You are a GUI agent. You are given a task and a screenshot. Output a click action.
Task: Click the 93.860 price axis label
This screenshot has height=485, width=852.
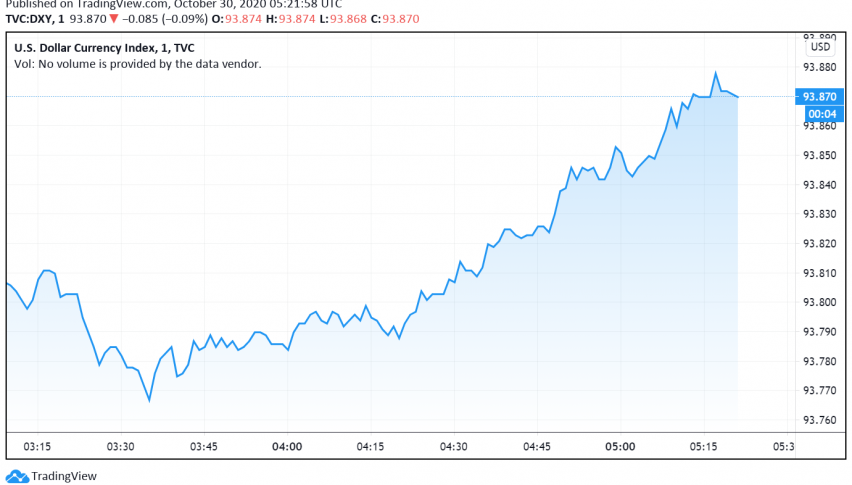click(819, 126)
